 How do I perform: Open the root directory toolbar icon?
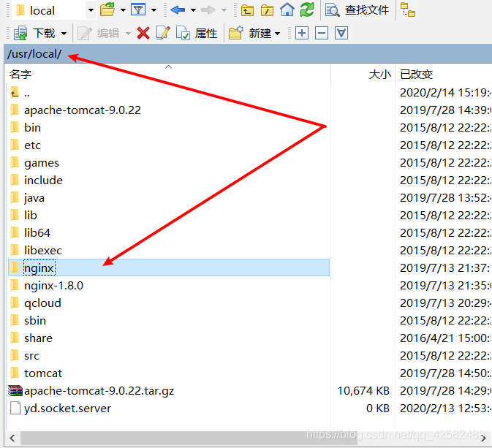[x=267, y=10]
